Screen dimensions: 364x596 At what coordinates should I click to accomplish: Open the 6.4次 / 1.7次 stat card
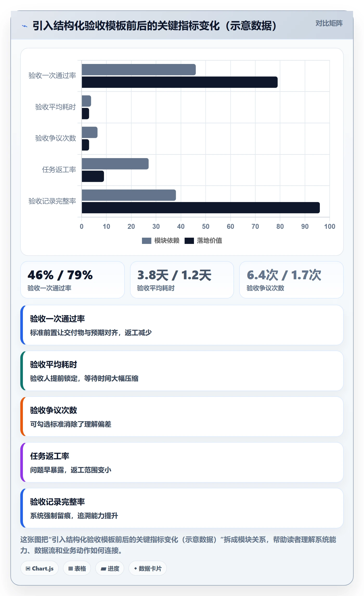click(291, 280)
